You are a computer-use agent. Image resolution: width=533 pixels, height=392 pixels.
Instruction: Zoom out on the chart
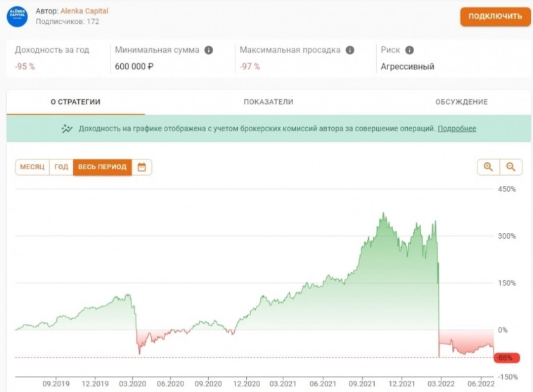[511, 167]
